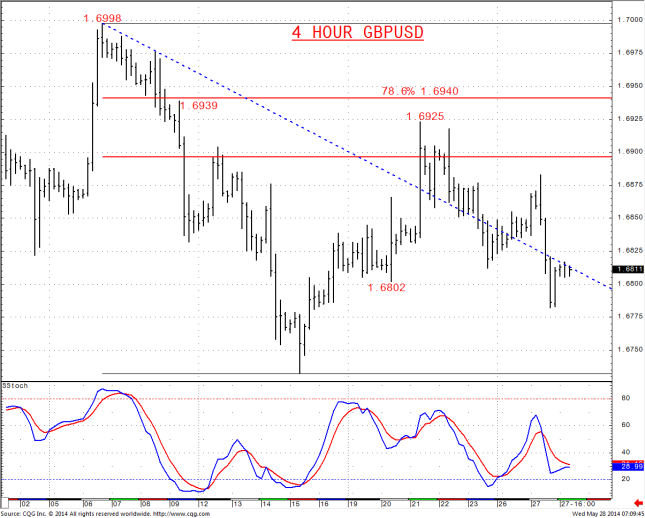Click the 'Wed May 28 2014 07:09:45' timestamp

coord(609,514)
